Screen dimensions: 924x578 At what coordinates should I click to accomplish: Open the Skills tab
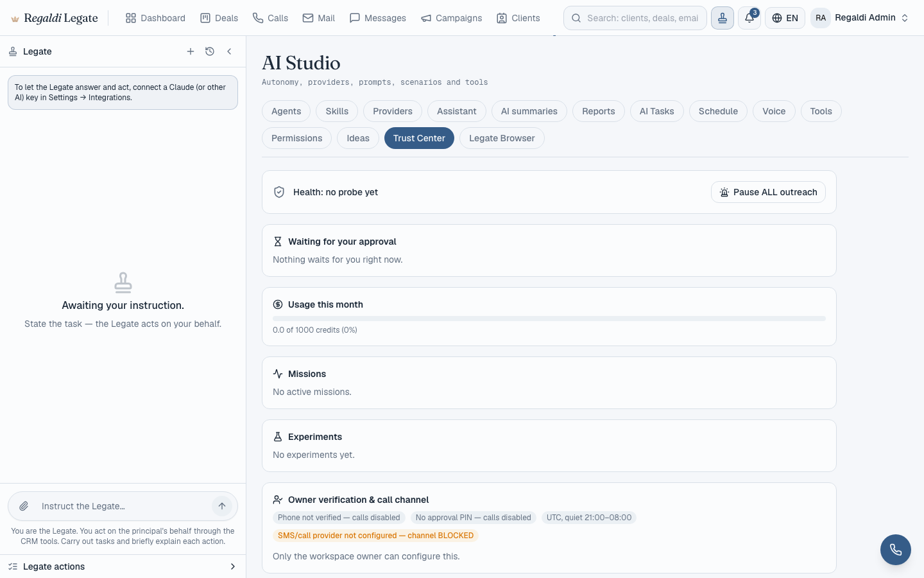pyautogui.click(x=337, y=111)
